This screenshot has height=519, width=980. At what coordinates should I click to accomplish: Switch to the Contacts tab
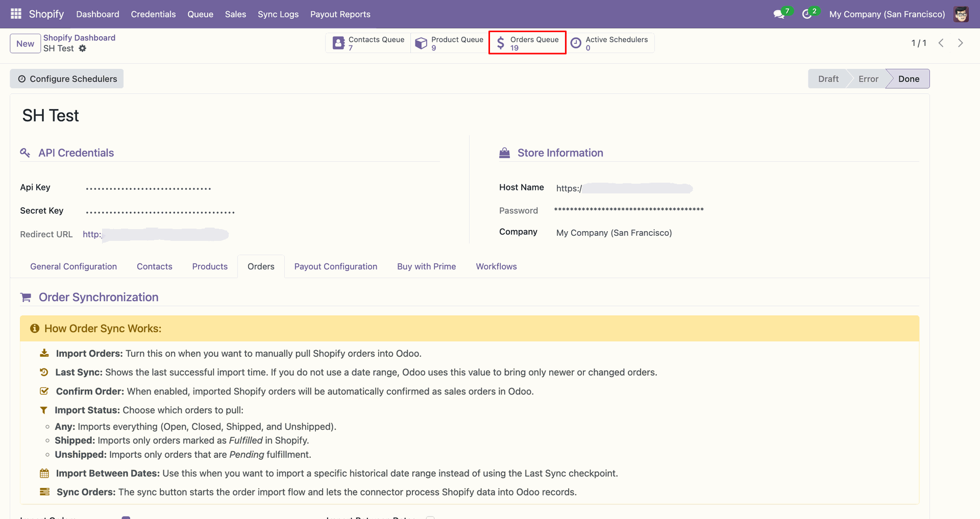(x=155, y=266)
